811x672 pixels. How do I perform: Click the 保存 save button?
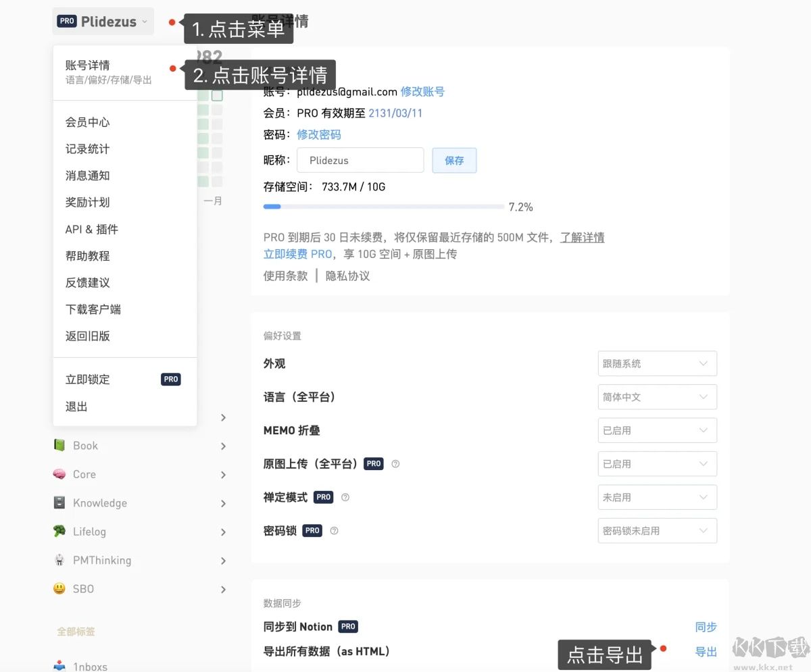pyautogui.click(x=454, y=160)
